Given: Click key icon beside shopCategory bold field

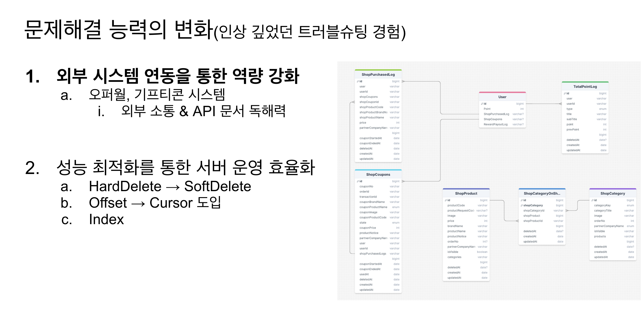Looking at the screenshot, I should point(522,205).
